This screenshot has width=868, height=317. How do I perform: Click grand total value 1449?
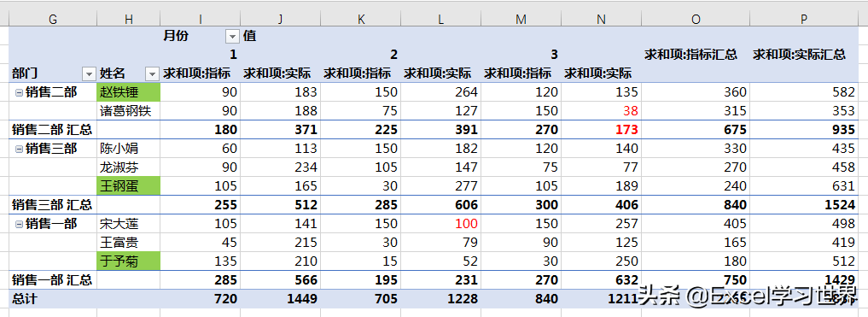point(301,299)
